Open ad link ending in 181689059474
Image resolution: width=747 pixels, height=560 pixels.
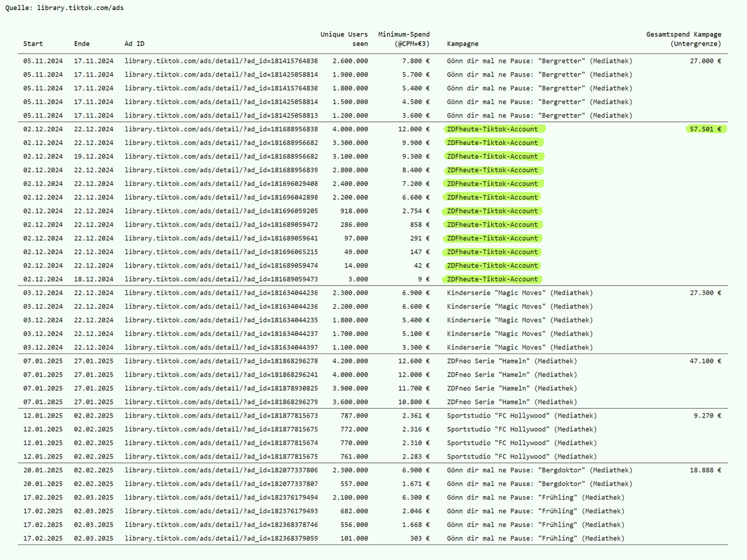click(x=221, y=266)
